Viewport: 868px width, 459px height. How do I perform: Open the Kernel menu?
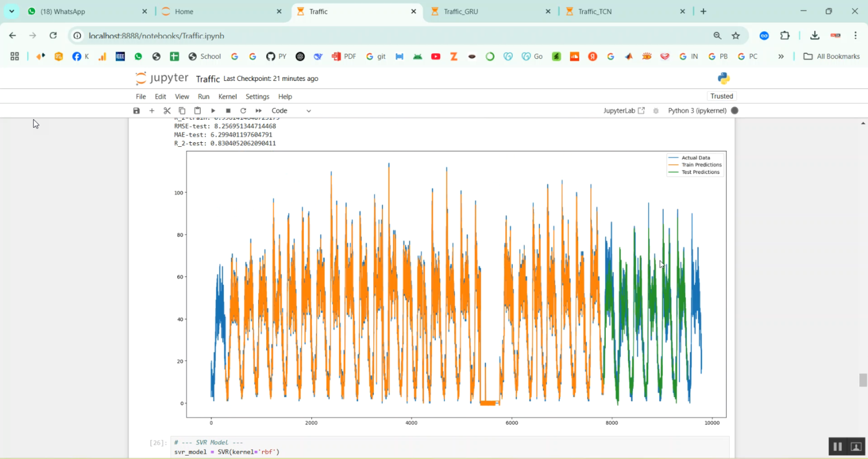(x=227, y=97)
